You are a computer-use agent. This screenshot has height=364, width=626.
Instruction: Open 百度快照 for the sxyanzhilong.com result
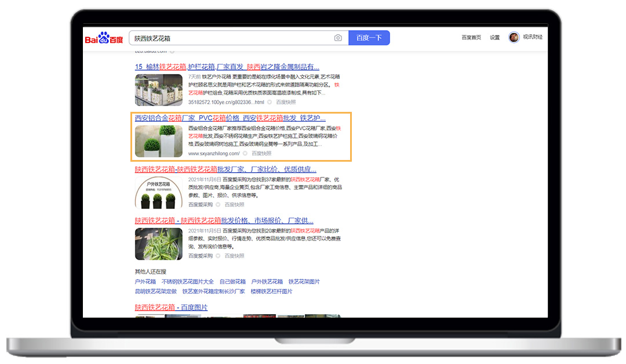click(x=261, y=154)
